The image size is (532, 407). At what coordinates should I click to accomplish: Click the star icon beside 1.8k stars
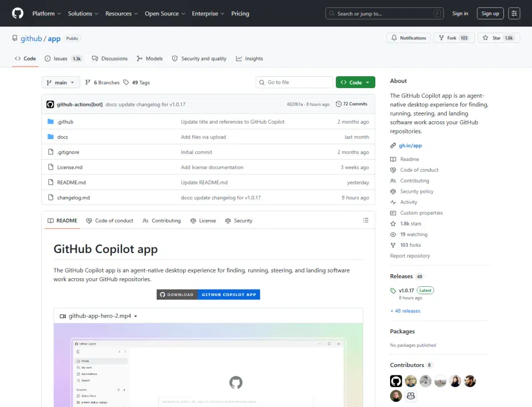point(393,224)
